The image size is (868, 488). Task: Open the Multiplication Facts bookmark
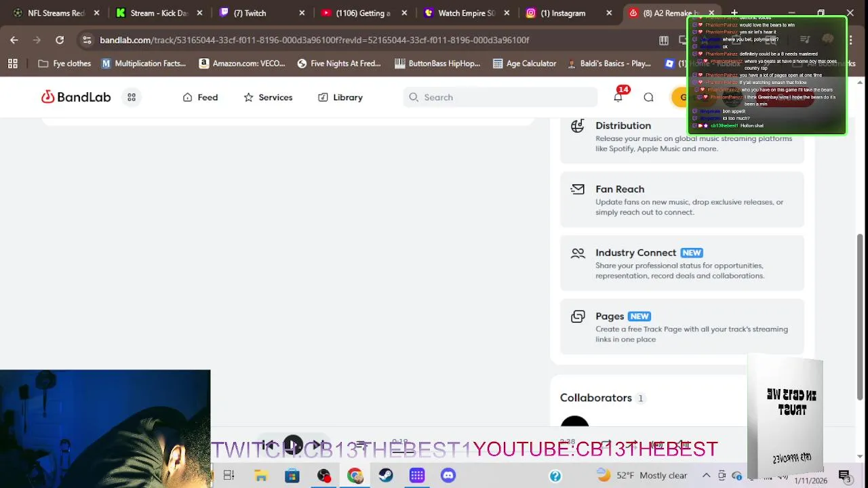coord(144,63)
